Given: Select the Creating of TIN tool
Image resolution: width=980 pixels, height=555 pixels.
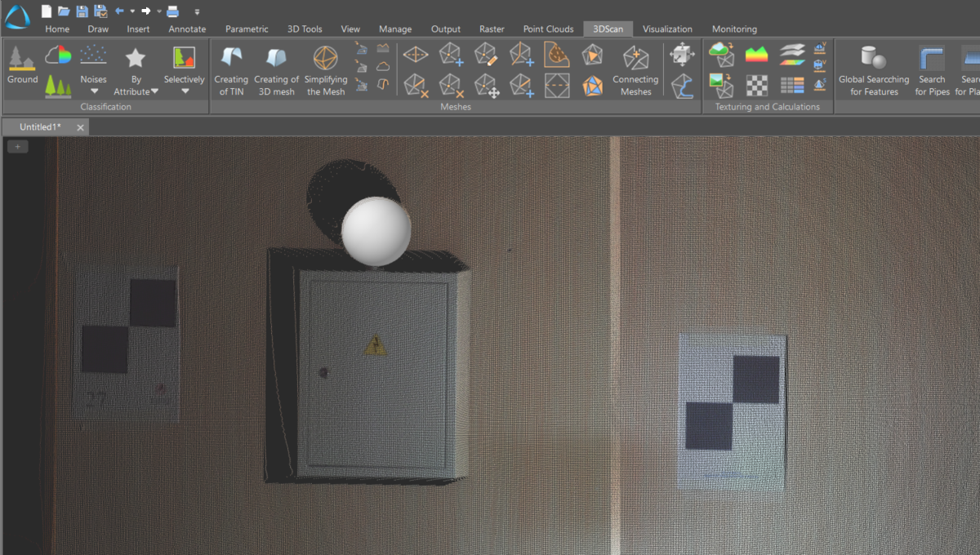Looking at the screenshot, I should click(x=231, y=70).
